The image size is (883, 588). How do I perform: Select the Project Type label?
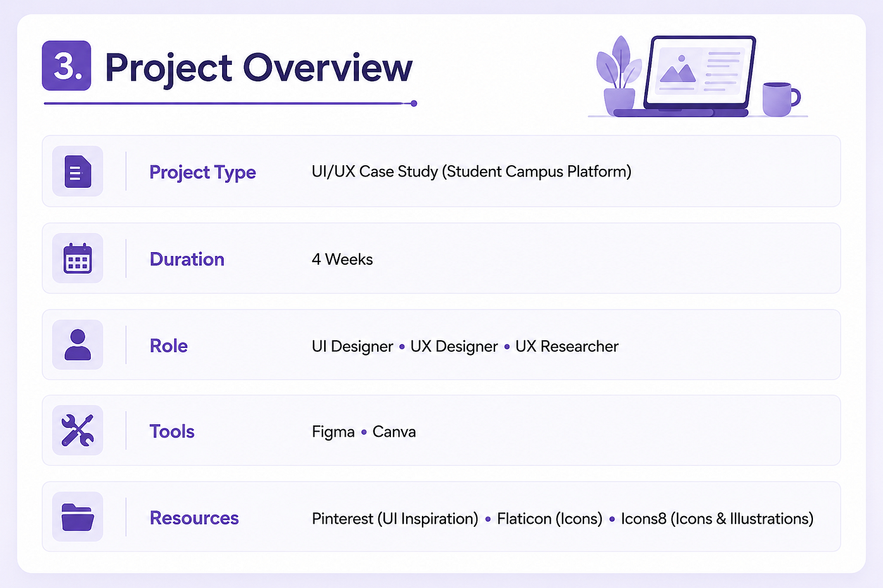202,172
